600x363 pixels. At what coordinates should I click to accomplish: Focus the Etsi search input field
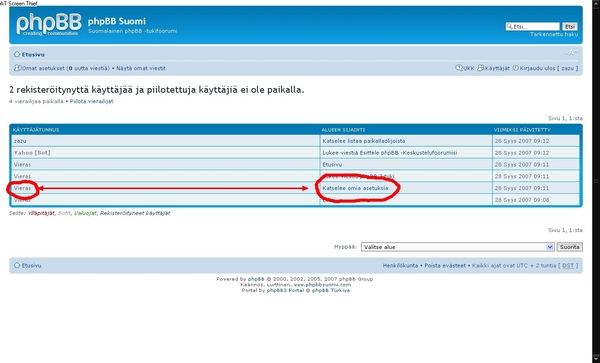click(533, 26)
